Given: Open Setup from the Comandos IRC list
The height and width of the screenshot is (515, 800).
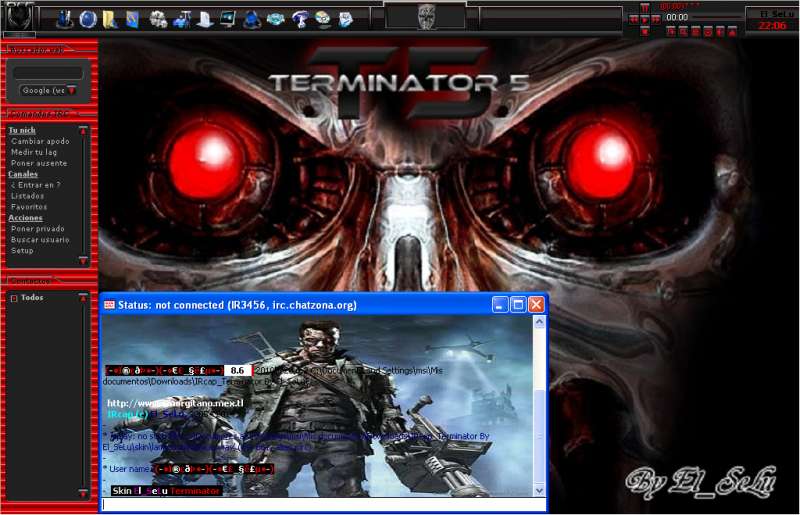Looking at the screenshot, I should [x=22, y=251].
